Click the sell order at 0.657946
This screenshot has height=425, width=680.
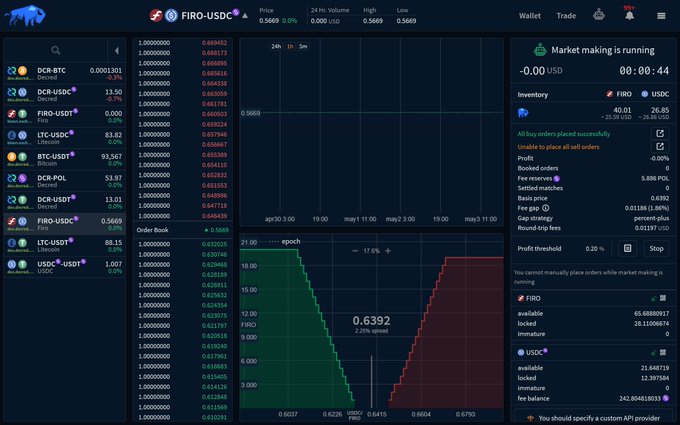[x=182, y=134]
